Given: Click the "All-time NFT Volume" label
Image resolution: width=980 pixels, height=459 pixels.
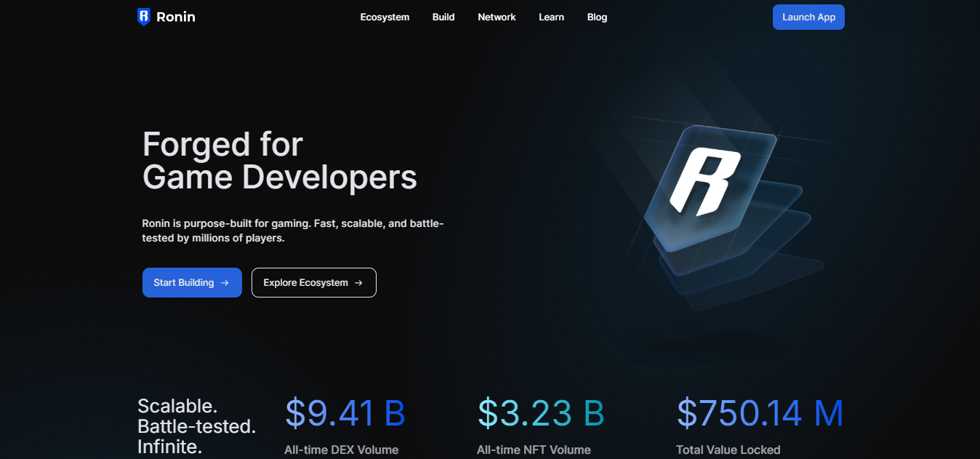Looking at the screenshot, I should (x=534, y=450).
